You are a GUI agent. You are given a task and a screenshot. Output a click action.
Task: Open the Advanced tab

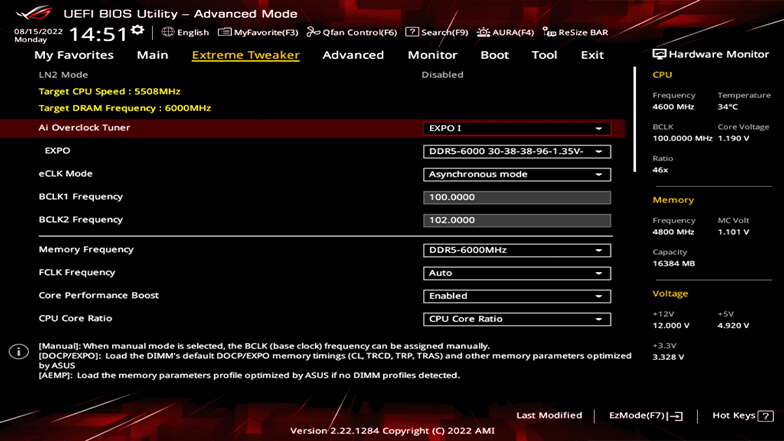click(x=353, y=55)
